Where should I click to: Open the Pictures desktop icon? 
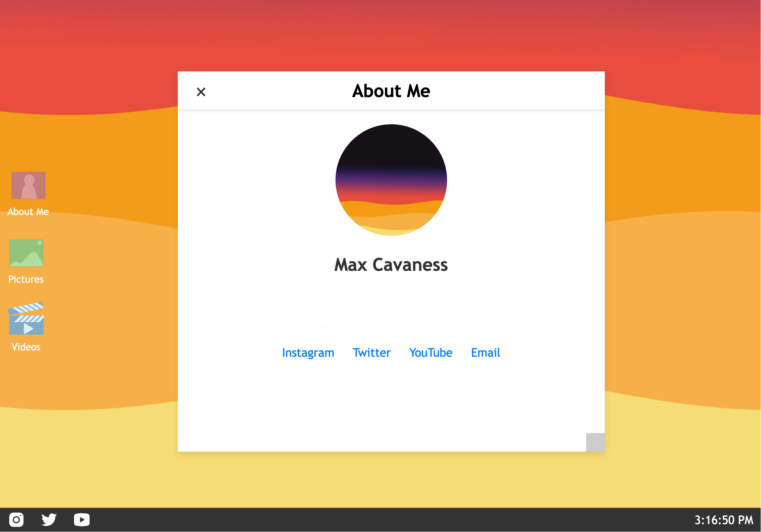pos(26,253)
